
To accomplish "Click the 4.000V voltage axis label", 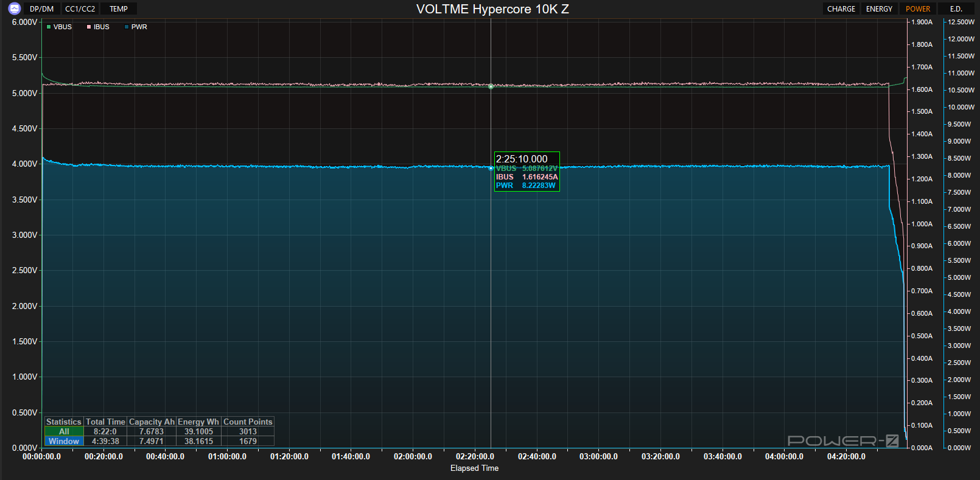I will [x=25, y=164].
